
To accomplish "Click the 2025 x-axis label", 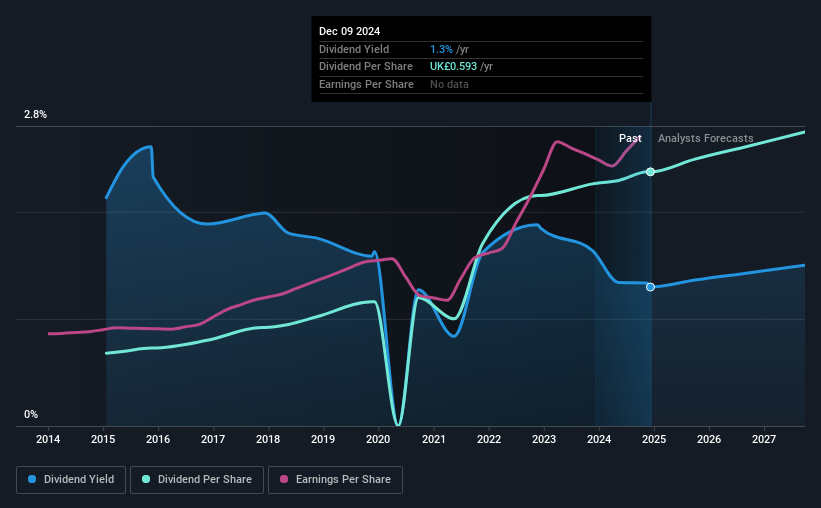I will click(654, 439).
